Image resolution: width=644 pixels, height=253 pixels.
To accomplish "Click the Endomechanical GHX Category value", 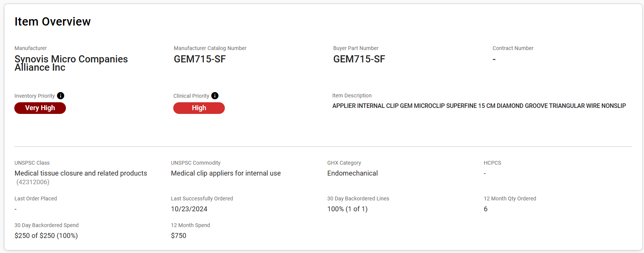I will click(352, 173).
